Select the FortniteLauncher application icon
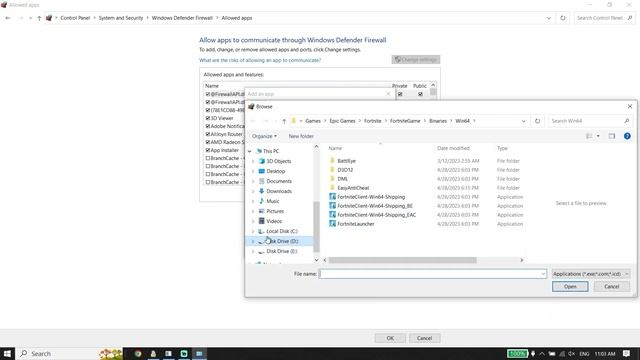Screen dimensions: 640x360 coord(332,224)
